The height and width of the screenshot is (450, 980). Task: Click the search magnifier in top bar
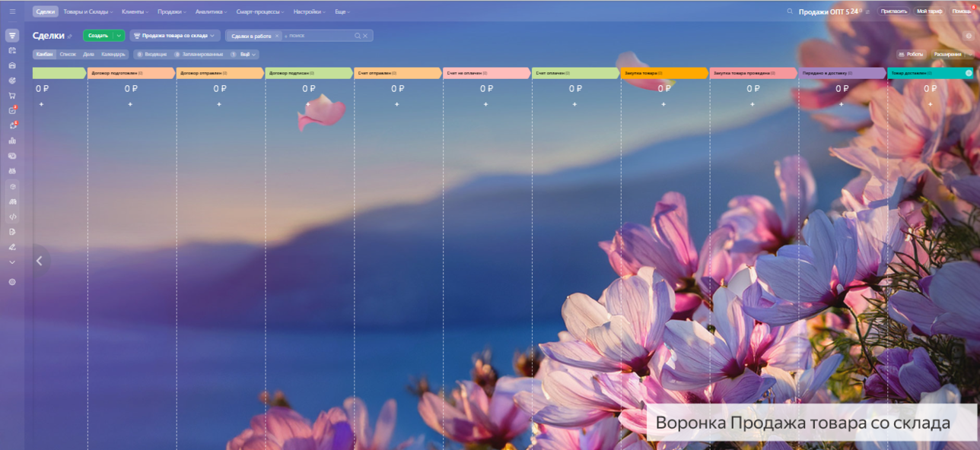pos(790,11)
